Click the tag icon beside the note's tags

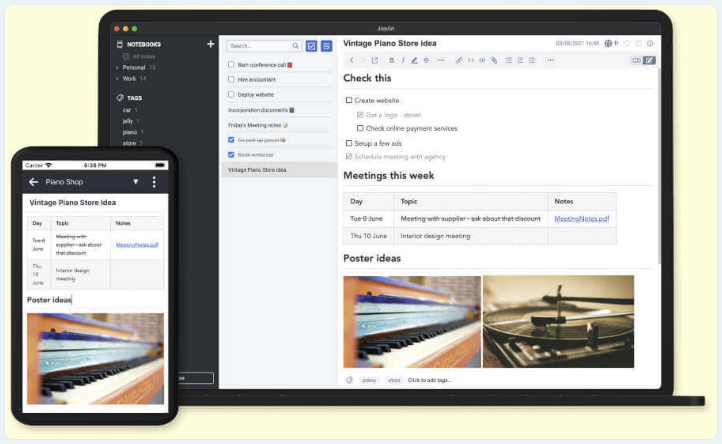[x=349, y=380]
